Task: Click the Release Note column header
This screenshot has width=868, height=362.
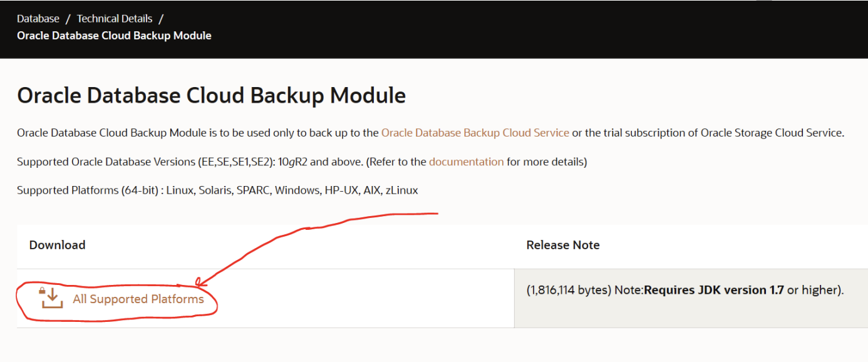Action: point(562,245)
